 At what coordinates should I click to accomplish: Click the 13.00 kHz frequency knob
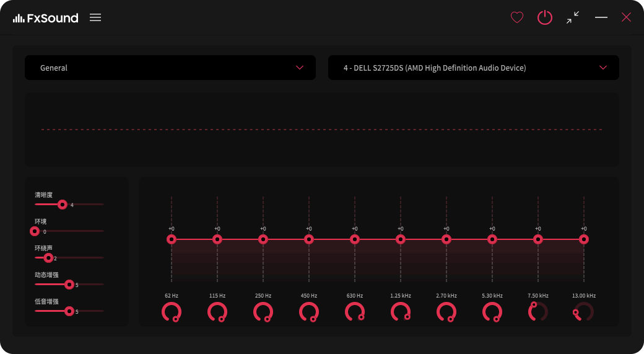[583, 312]
